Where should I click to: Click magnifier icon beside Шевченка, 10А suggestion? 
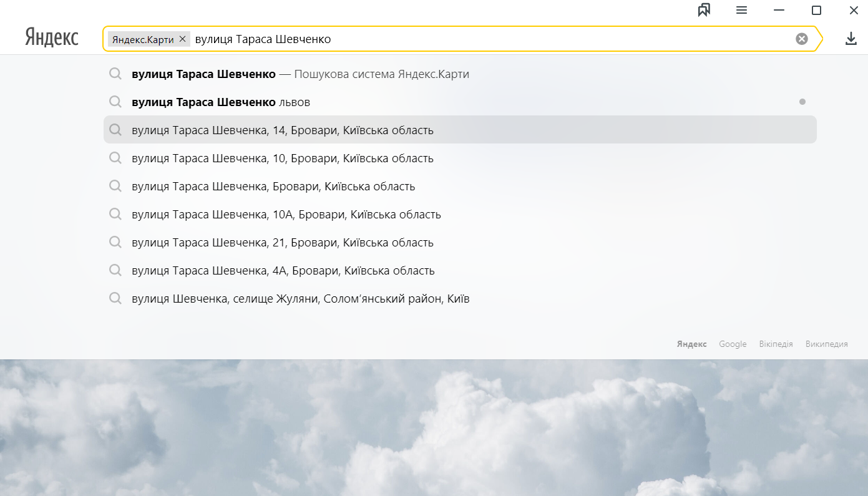[x=115, y=214]
